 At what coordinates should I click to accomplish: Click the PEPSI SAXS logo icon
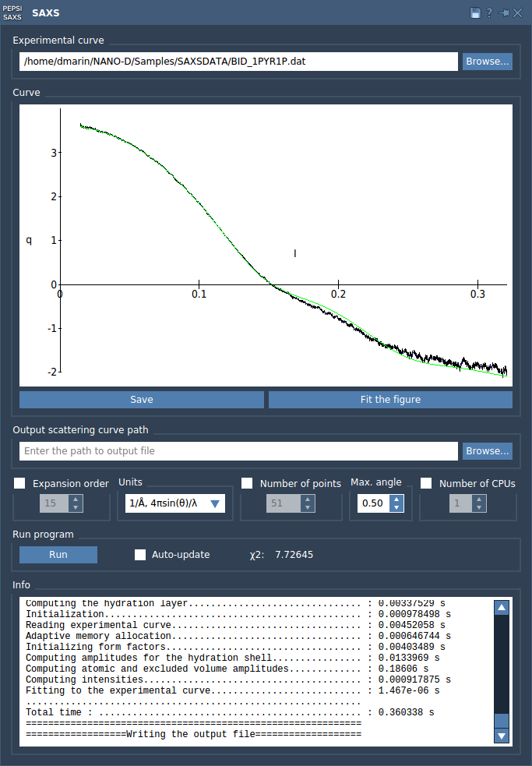12,12
